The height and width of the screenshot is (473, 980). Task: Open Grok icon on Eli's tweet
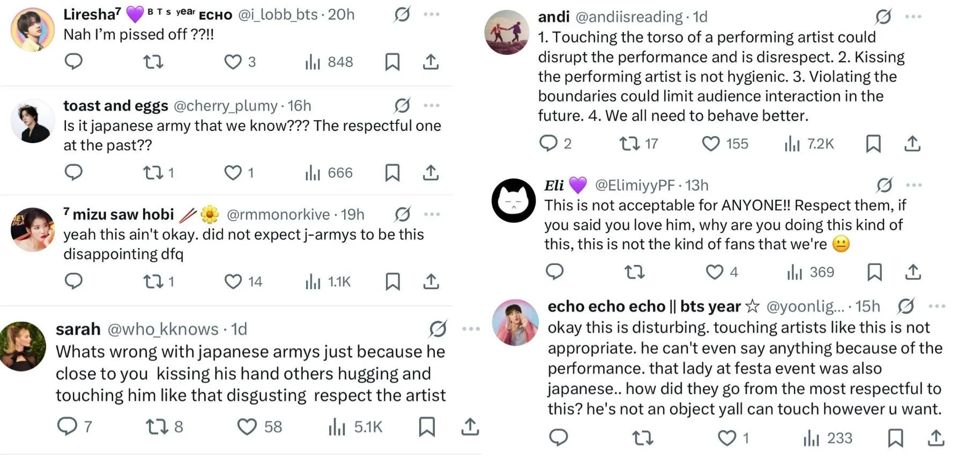pos(884,186)
